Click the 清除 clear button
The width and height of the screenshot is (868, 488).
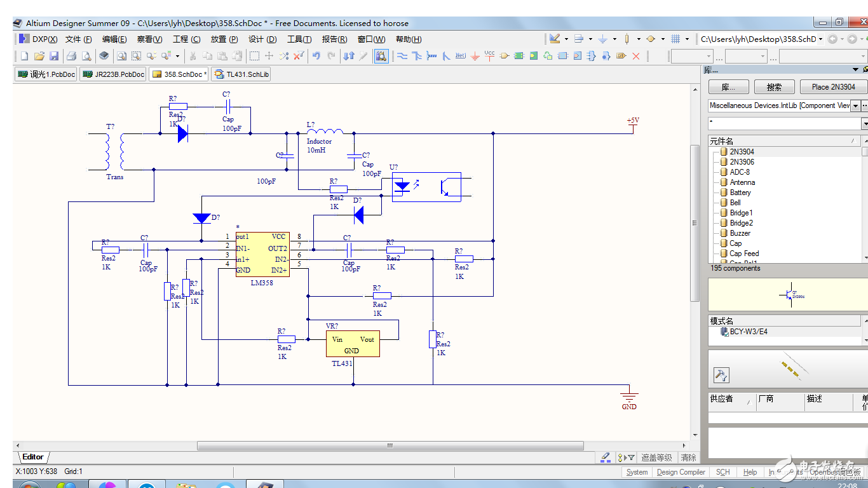point(688,457)
